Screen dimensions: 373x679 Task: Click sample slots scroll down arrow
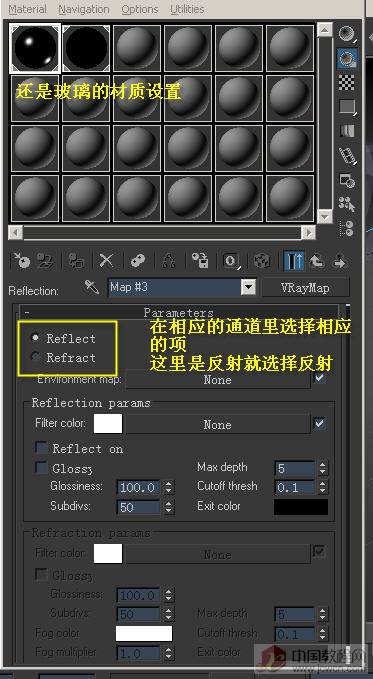(x=324, y=216)
